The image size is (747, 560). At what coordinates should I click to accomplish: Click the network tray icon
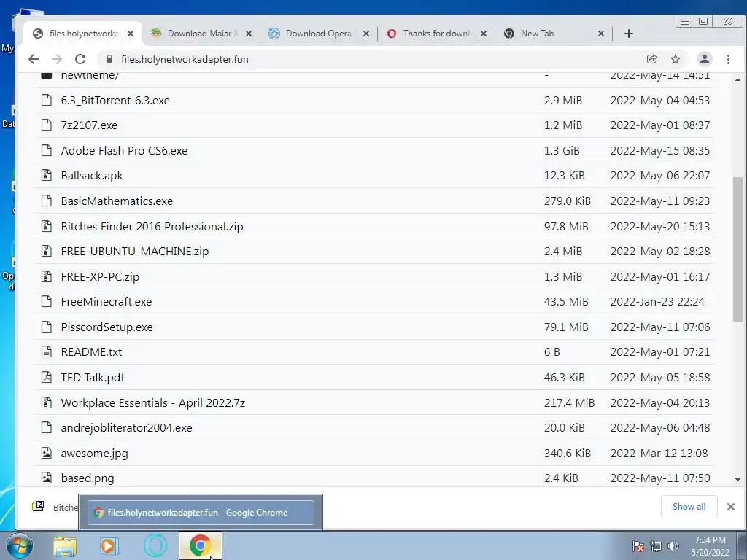(x=656, y=546)
